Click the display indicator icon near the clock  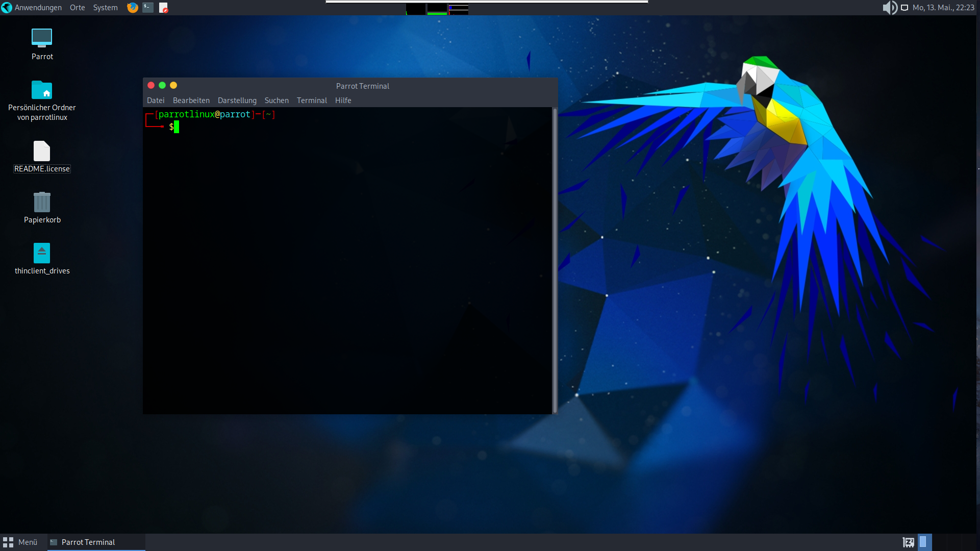click(x=904, y=8)
